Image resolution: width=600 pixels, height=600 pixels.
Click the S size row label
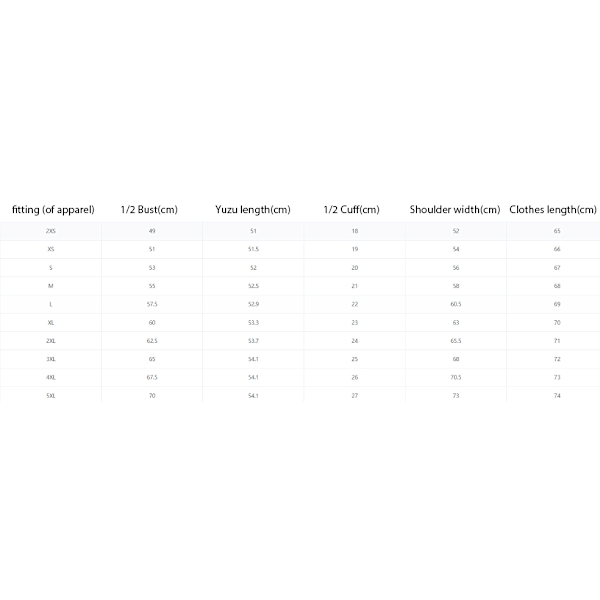[51, 267]
